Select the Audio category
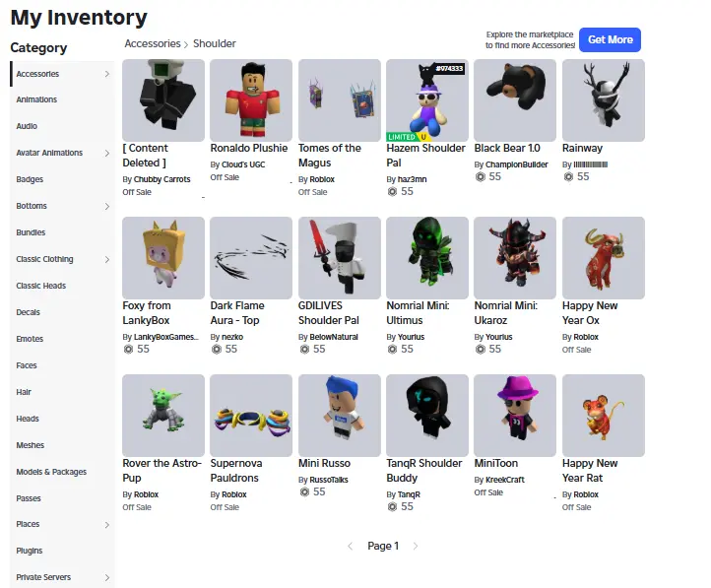 (x=27, y=126)
